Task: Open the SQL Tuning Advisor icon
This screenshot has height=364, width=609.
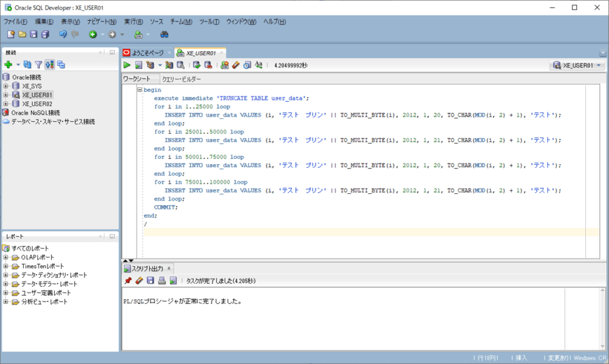Action: pyautogui.click(x=181, y=65)
